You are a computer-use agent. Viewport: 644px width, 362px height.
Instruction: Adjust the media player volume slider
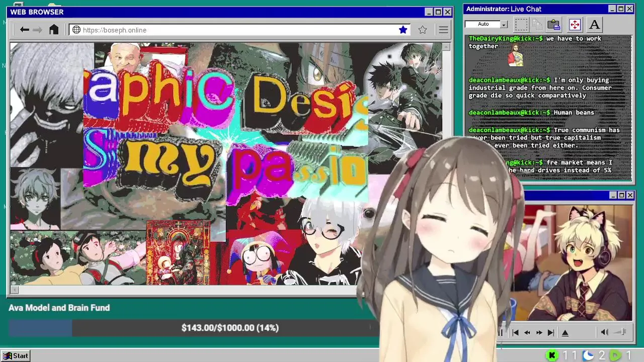tap(620, 332)
